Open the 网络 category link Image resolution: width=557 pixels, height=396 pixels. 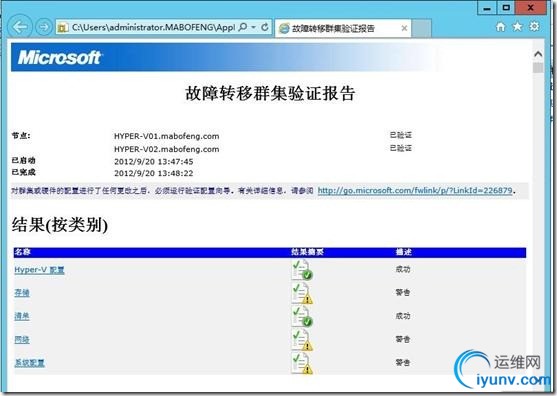tap(22, 340)
